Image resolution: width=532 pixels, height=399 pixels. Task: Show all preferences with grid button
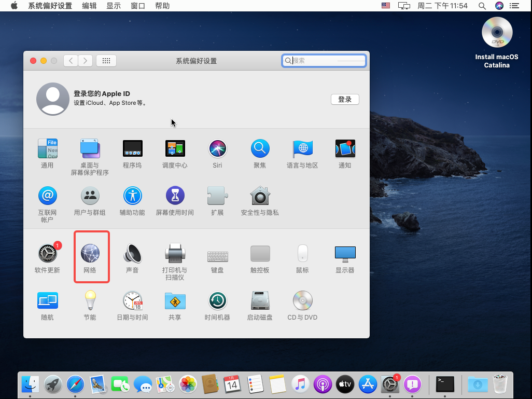click(106, 61)
